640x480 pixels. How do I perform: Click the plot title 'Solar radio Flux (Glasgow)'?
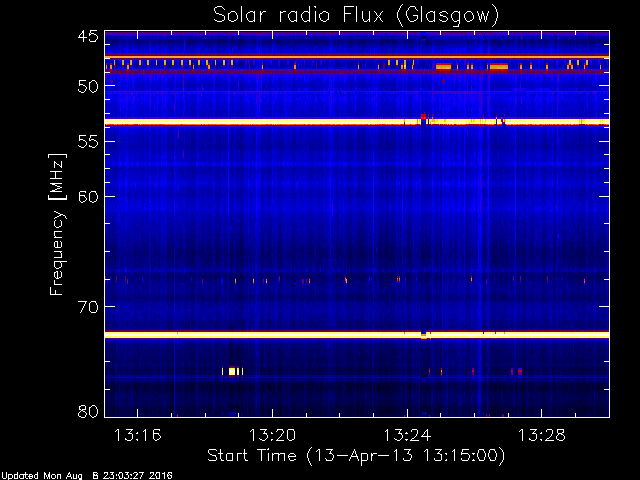click(x=356, y=16)
